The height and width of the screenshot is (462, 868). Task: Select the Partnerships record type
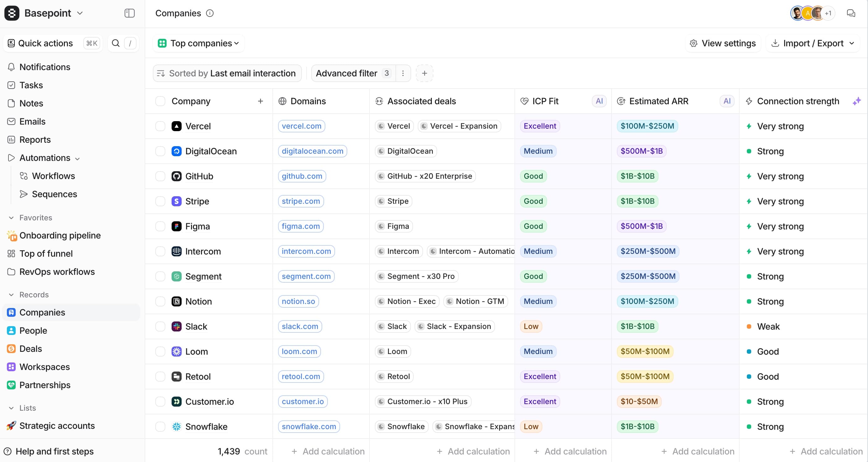click(x=45, y=385)
